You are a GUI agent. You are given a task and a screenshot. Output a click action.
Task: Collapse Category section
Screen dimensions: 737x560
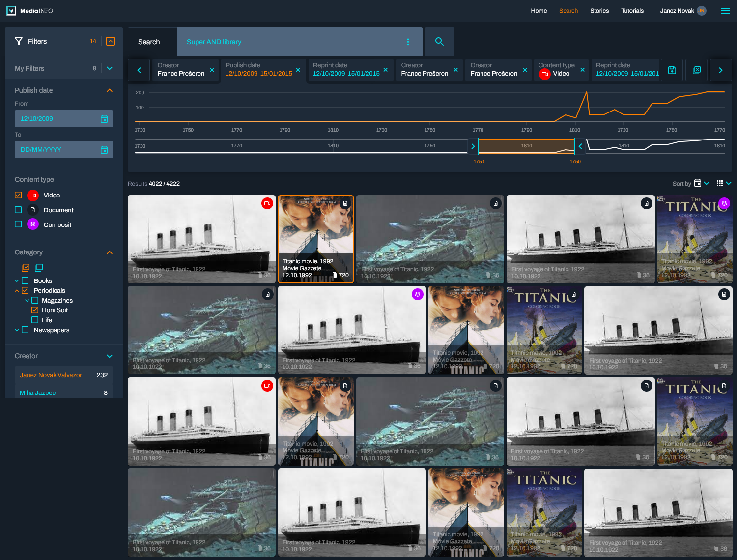tap(110, 252)
